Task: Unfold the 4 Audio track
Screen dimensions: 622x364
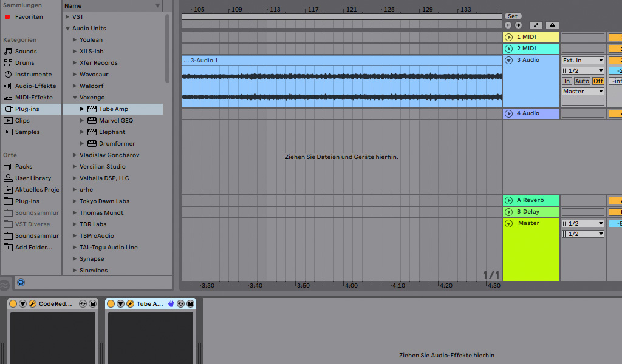Action: pyautogui.click(x=508, y=113)
